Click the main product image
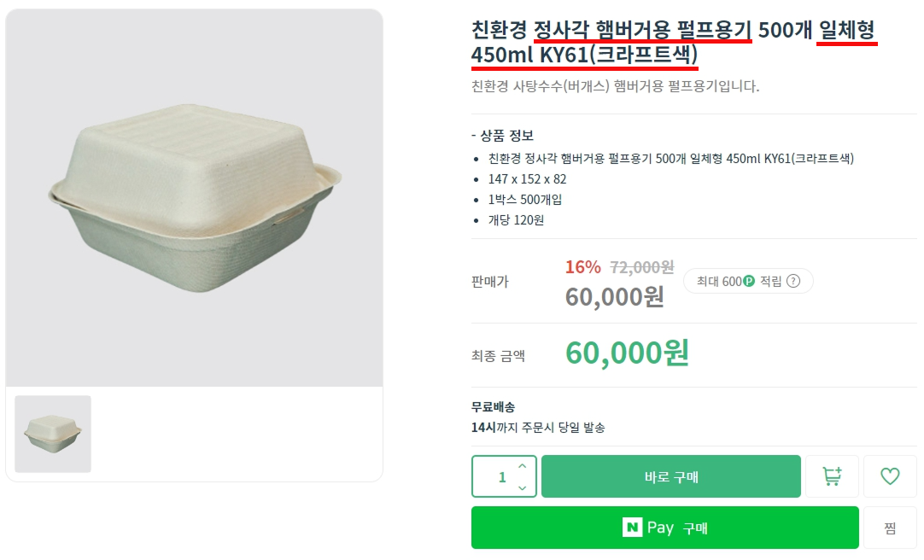Screen dimensions: 924x560 [195, 196]
